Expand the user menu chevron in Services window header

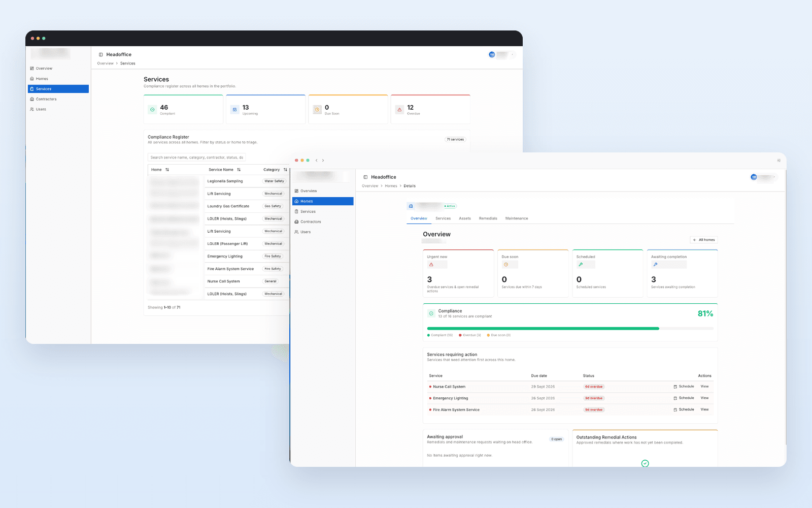(x=512, y=54)
